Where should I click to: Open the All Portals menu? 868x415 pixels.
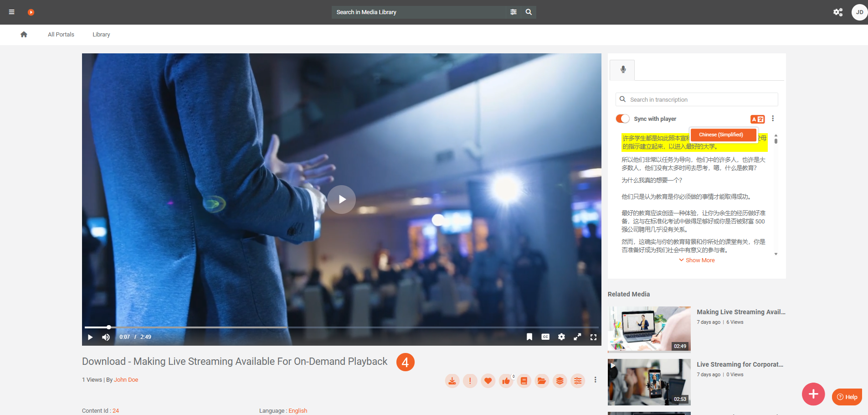pos(61,35)
